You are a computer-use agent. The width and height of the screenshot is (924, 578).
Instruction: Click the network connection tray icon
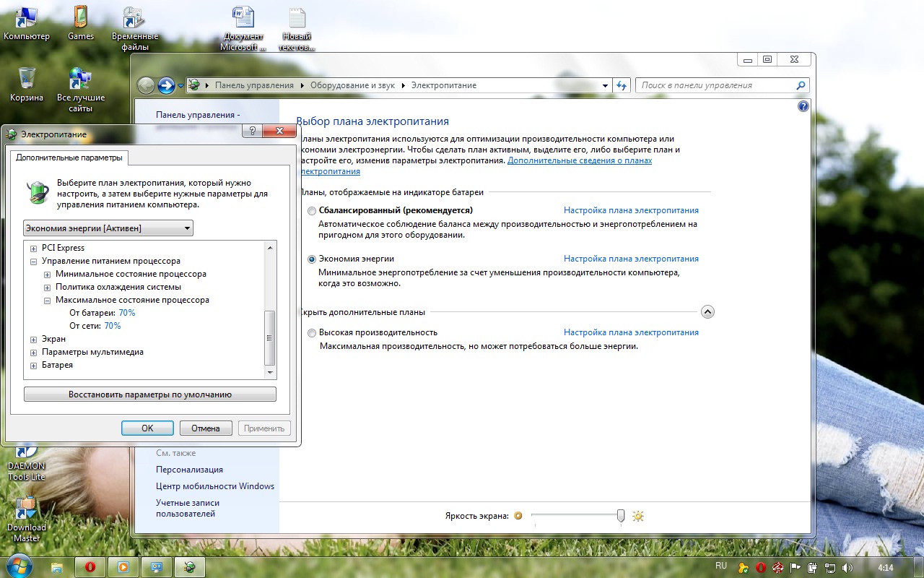tap(829, 568)
